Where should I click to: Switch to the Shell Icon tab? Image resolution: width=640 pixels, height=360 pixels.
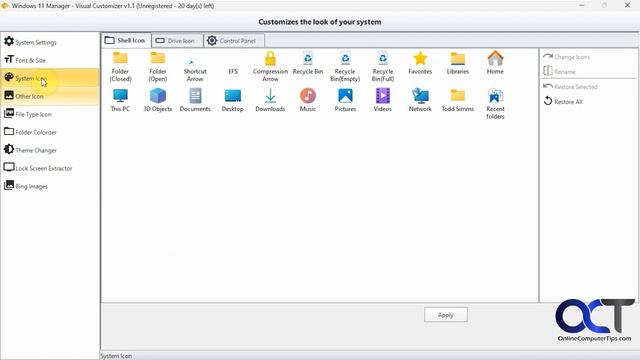click(126, 40)
